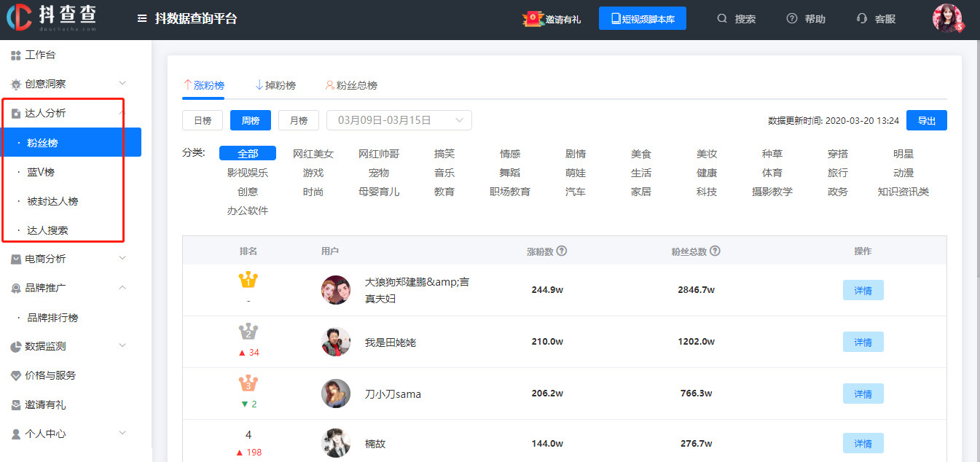Image resolution: width=980 pixels, height=462 pixels.
Task: Filter creators by 搞笑 category
Action: point(444,154)
